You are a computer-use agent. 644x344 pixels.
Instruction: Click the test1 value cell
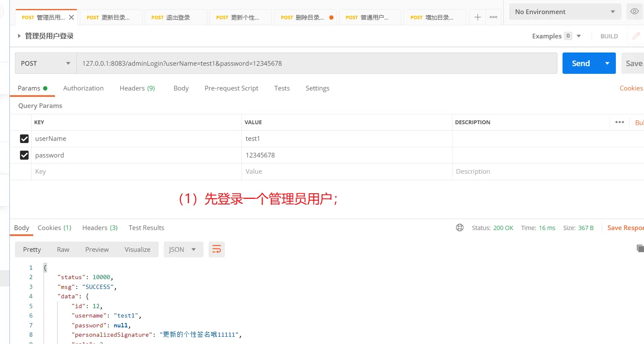tap(347, 139)
